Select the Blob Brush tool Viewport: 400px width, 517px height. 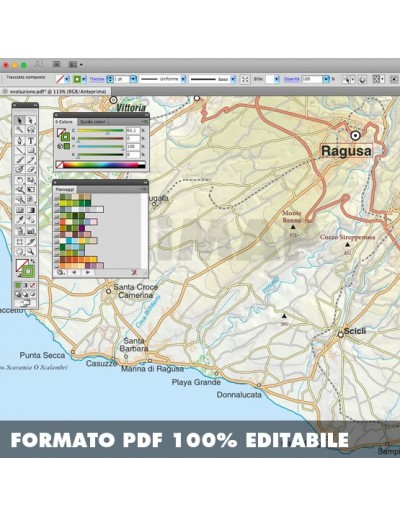tap(20, 169)
